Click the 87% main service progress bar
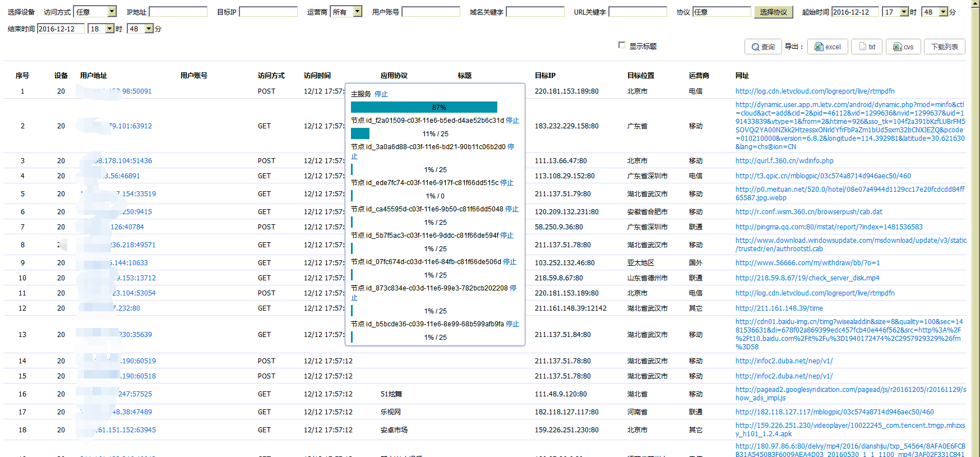The image size is (980, 457). point(424,107)
